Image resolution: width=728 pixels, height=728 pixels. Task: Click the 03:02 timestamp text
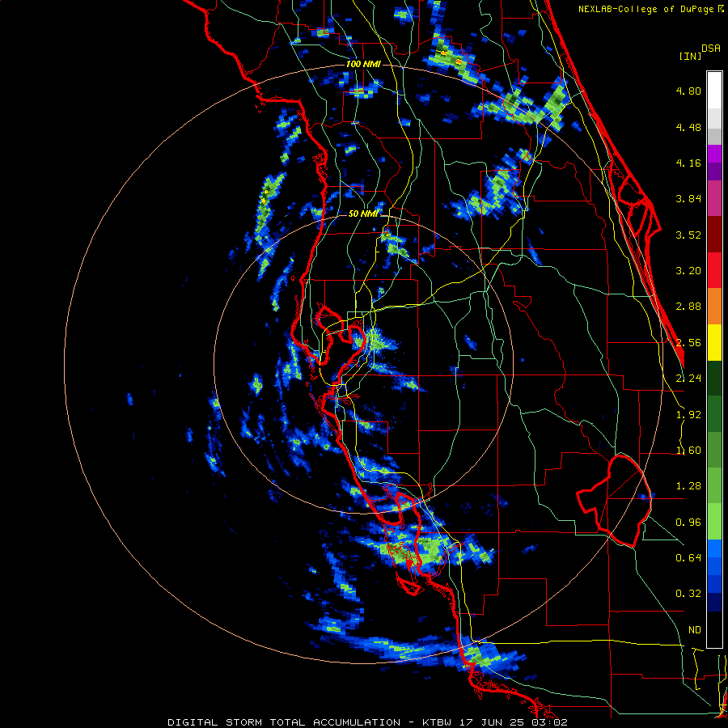click(x=549, y=722)
